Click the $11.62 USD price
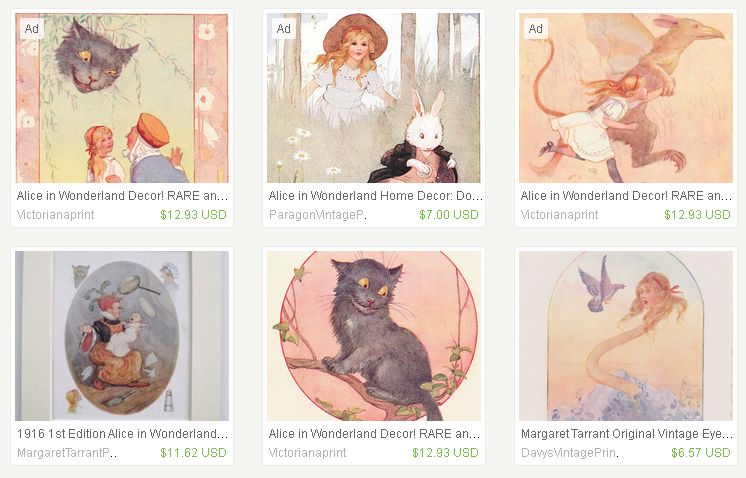The image size is (746, 478). 193,453
